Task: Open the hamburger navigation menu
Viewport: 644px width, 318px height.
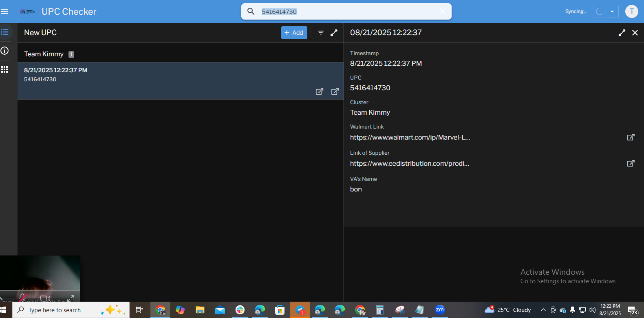Action: 5,11
